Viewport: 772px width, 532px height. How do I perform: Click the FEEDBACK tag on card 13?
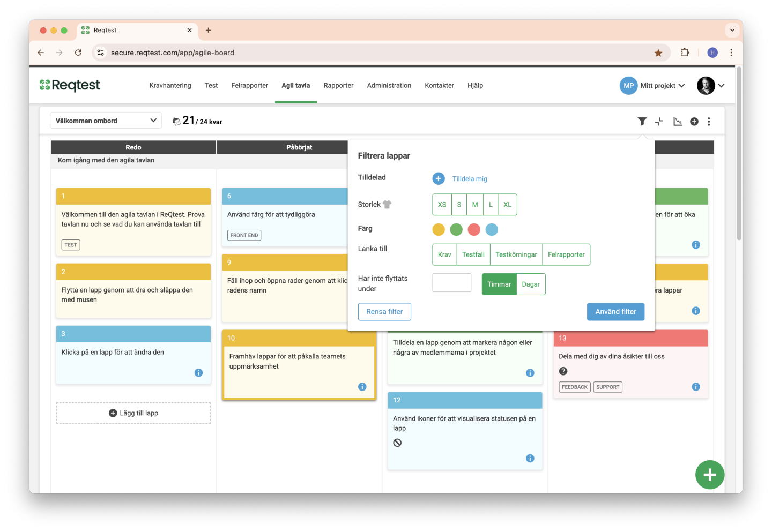point(575,387)
